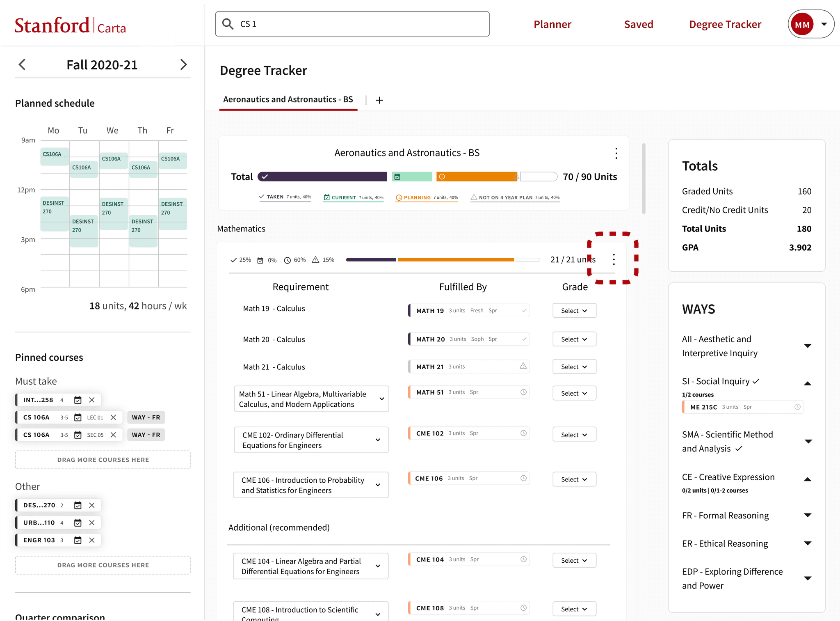Open the Planner menu item
The width and height of the screenshot is (840, 621).
[x=552, y=25]
